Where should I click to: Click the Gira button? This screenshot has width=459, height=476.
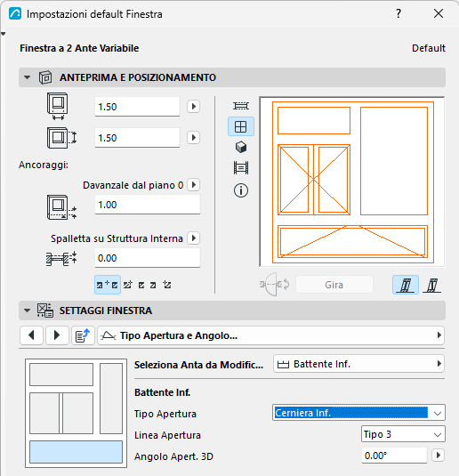click(x=334, y=285)
